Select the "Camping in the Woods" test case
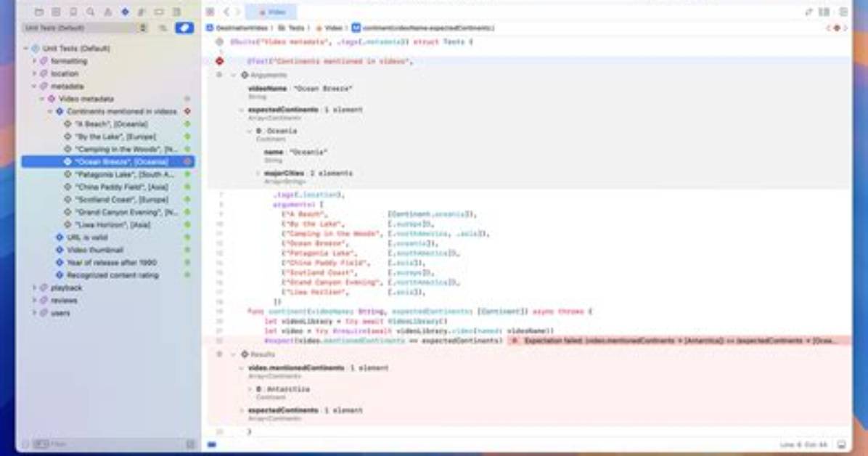 [x=108, y=149]
